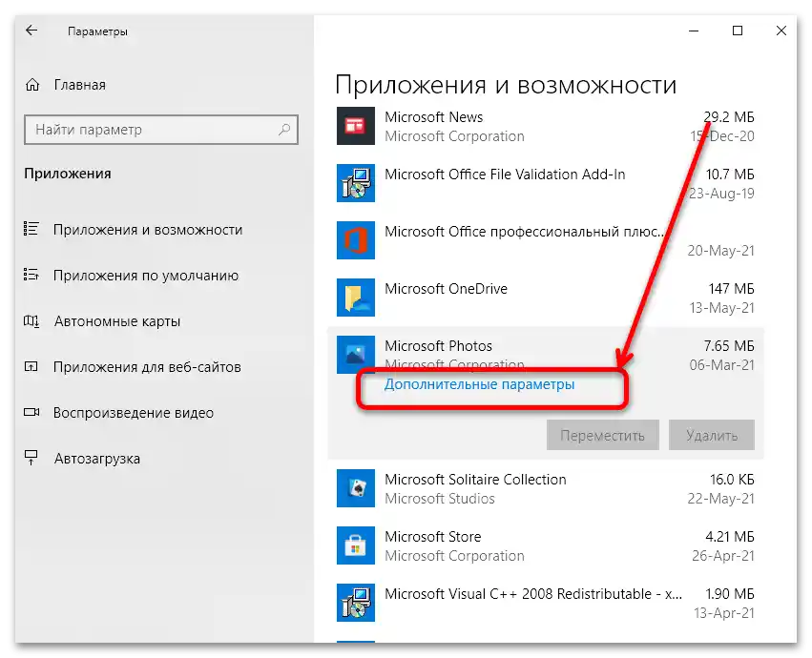Click the Visual C++ 2008 Redistributable icon
The width and height of the screenshot is (812, 658).
tap(356, 603)
